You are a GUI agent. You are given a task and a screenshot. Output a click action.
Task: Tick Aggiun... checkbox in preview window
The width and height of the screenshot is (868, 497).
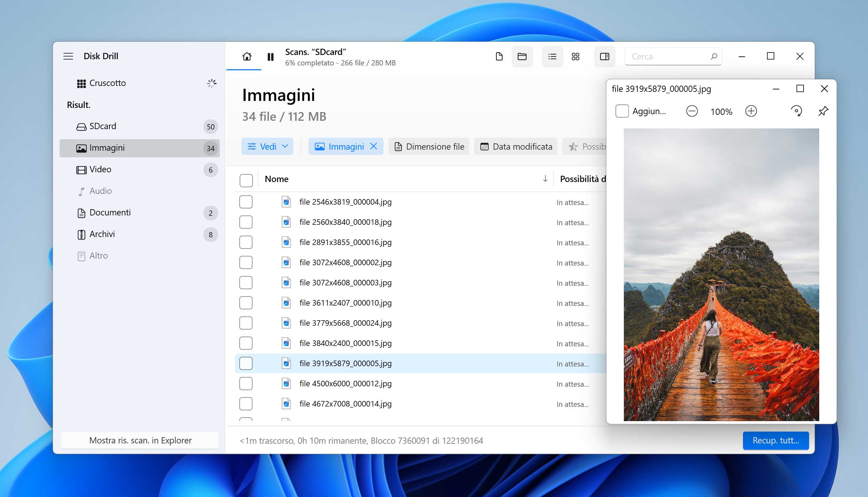point(622,111)
